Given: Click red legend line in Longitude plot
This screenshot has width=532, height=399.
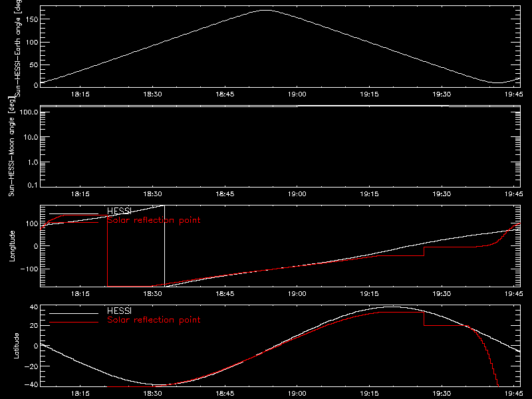Looking at the screenshot, I should point(74,223).
